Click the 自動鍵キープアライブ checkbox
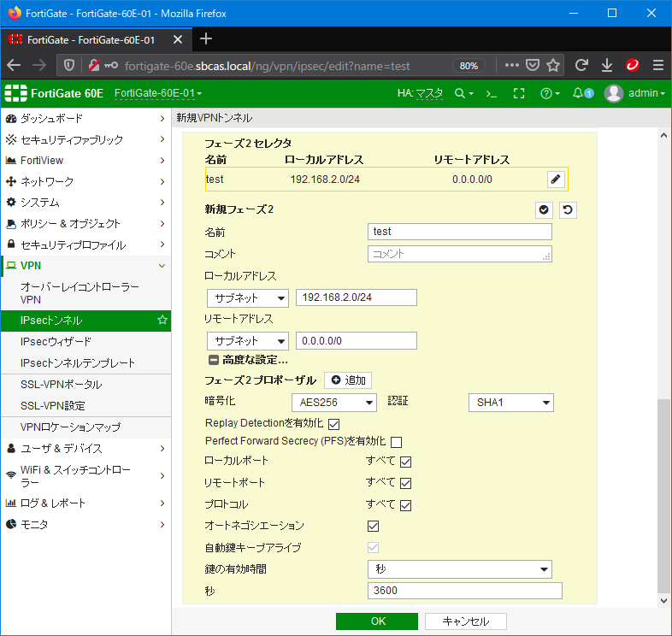Screen dimensions: 672x636 374,547
